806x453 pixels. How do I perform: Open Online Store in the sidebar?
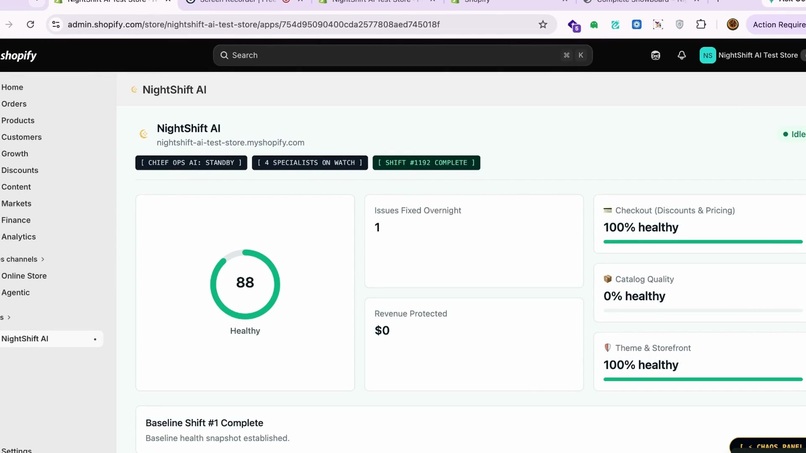click(x=24, y=276)
